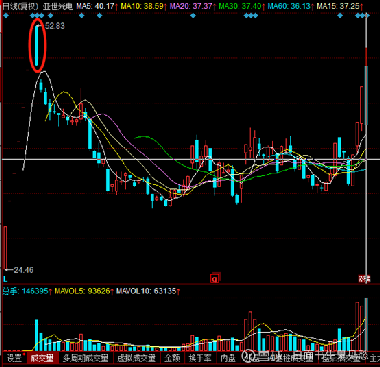Click the blue diamond marker above MA20 label

[192, 15]
